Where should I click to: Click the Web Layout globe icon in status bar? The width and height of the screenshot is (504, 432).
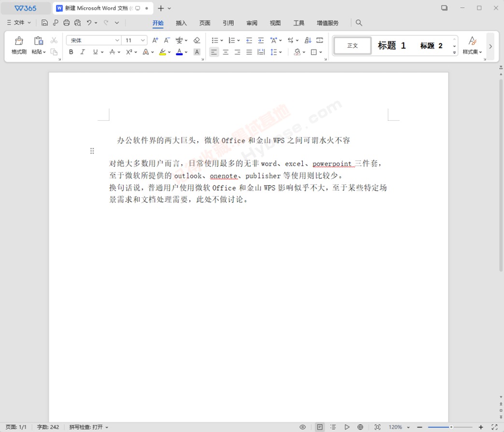click(x=360, y=427)
